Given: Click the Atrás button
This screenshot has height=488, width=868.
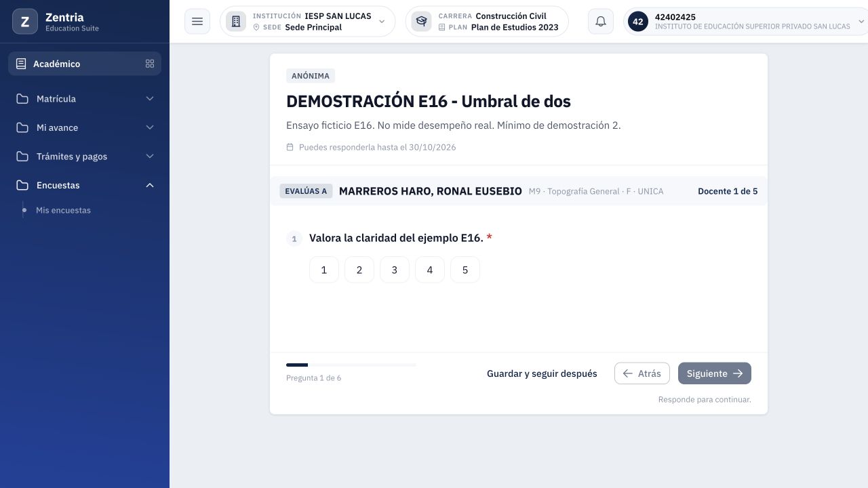Looking at the screenshot, I should coord(642,373).
